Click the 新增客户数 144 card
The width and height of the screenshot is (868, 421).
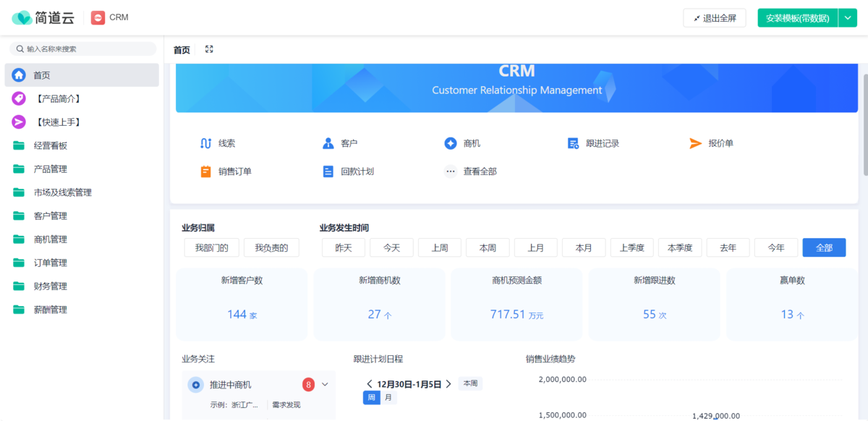pos(242,305)
